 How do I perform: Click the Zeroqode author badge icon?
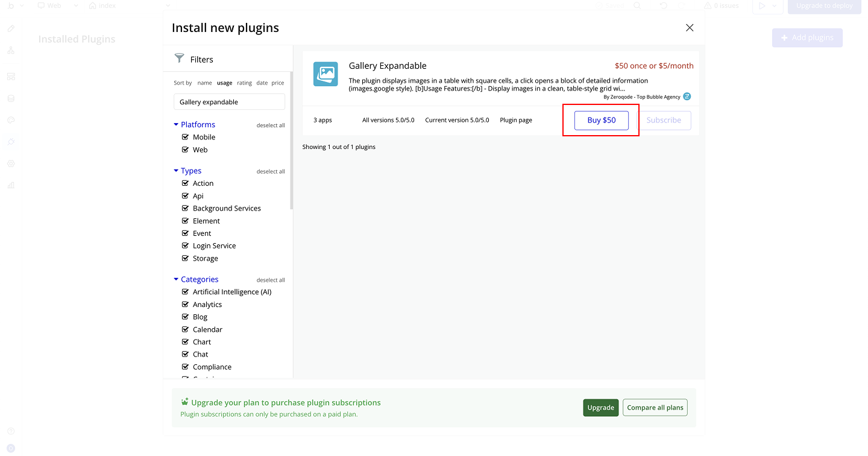(x=687, y=97)
